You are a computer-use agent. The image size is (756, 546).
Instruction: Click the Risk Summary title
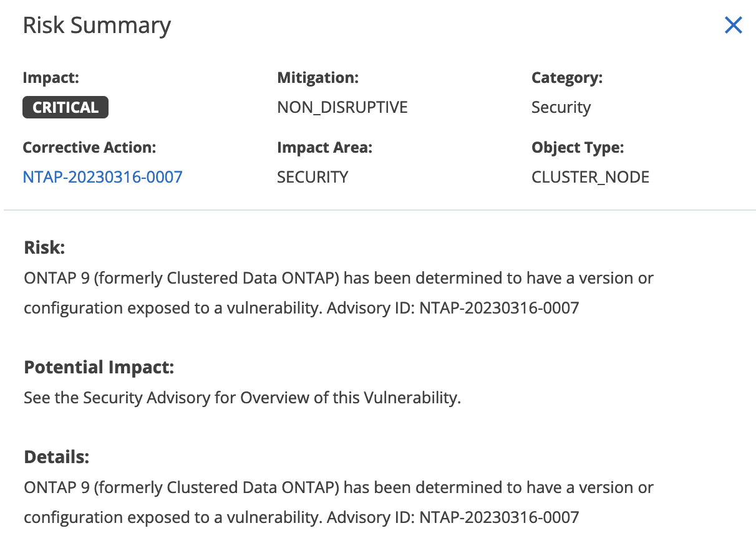97,26
